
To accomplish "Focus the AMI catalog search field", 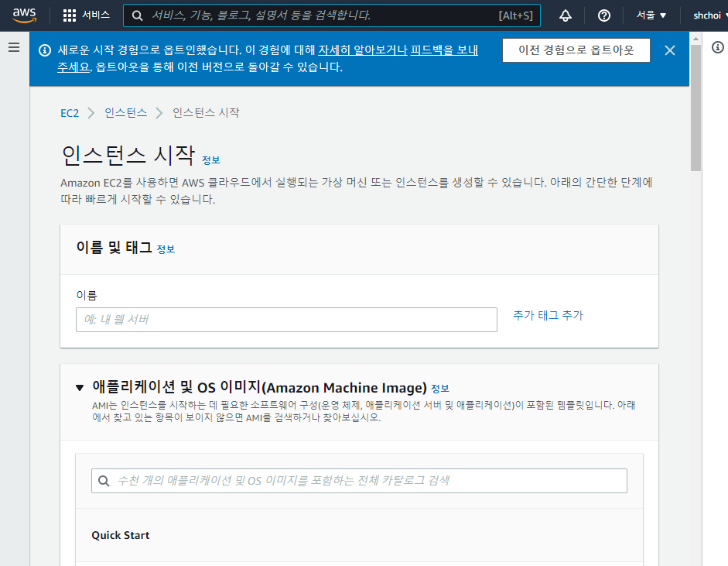I will tap(359, 481).
